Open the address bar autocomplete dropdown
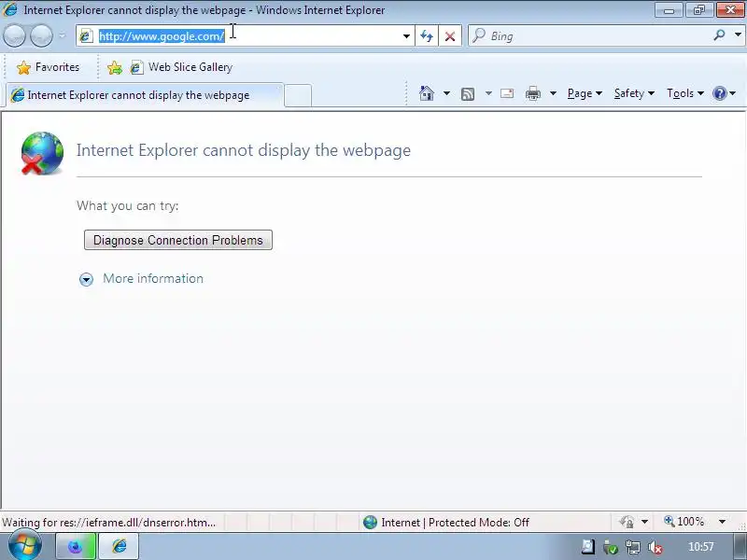Viewport: 747px width, 560px height. (x=406, y=35)
